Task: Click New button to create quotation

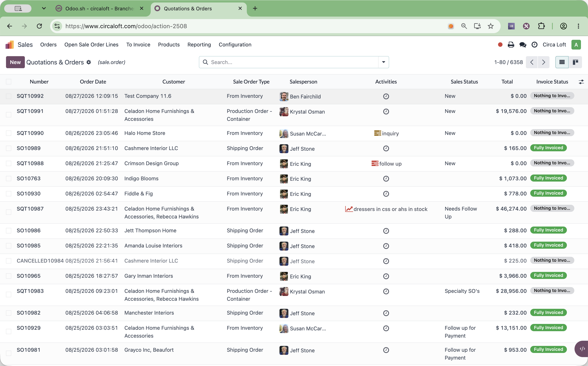Action: (x=15, y=62)
